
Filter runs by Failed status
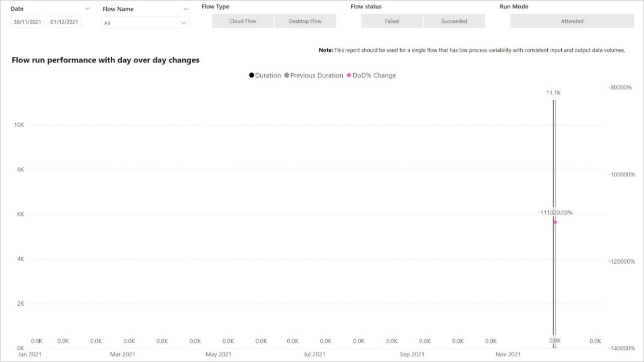click(x=391, y=21)
